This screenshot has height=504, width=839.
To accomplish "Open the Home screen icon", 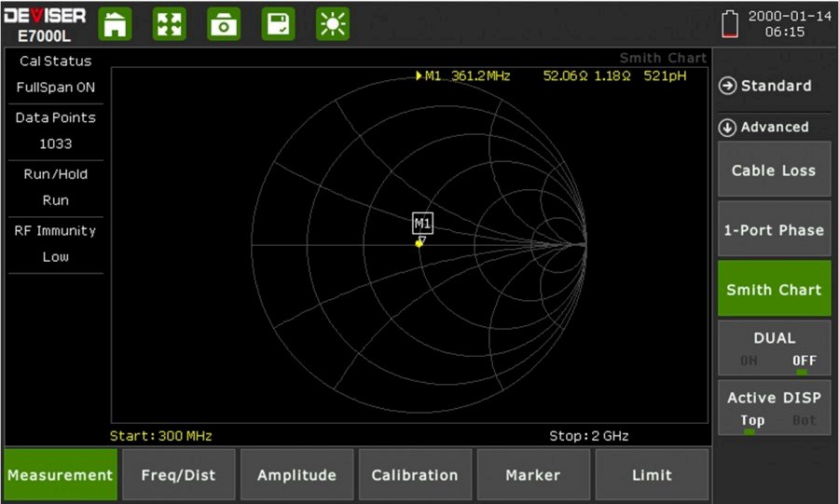I will (x=115, y=24).
